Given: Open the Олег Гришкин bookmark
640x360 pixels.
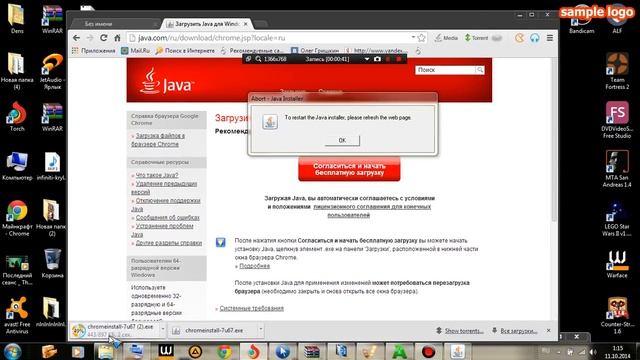Looking at the screenshot, I should 315,51.
